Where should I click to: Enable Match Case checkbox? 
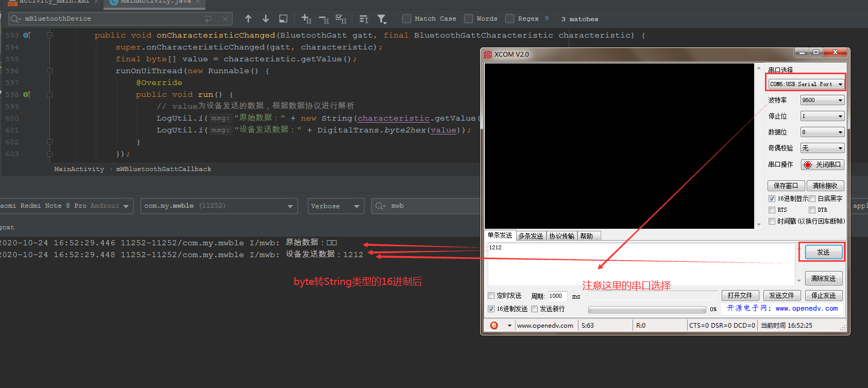[x=406, y=19]
